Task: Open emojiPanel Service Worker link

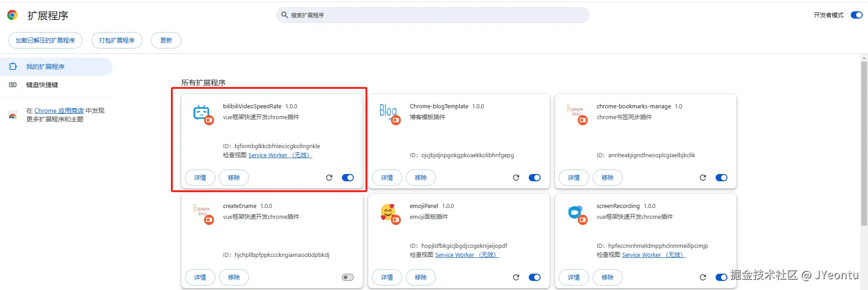Action: click(467, 255)
